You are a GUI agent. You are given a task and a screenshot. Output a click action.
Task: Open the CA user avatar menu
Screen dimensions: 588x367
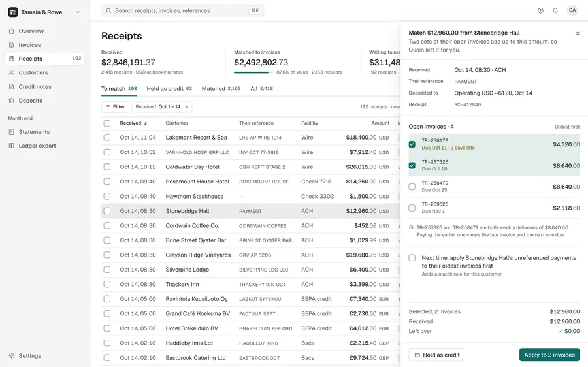572,10
